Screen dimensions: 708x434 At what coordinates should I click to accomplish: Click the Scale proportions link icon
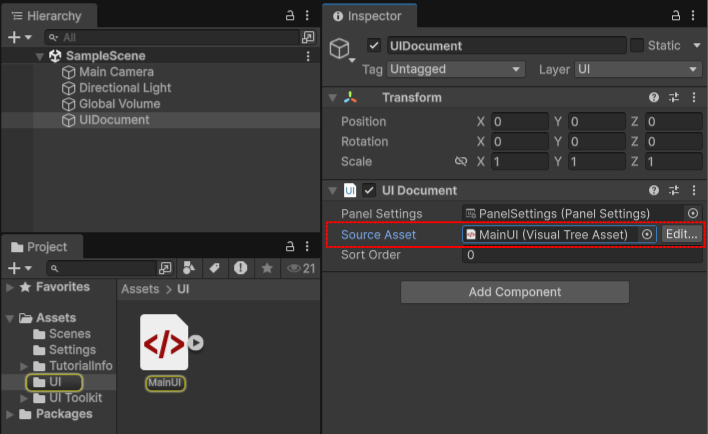click(x=461, y=162)
